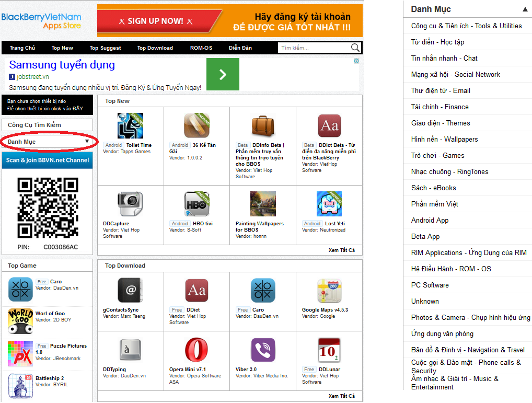Select Từ điển - Học tập category

coord(468,42)
